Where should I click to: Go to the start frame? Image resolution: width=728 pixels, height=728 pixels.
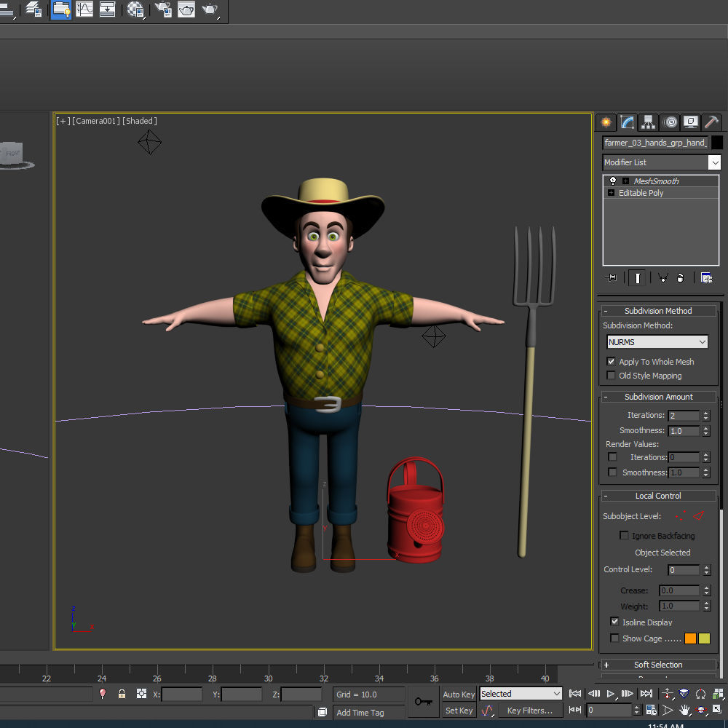(x=575, y=693)
